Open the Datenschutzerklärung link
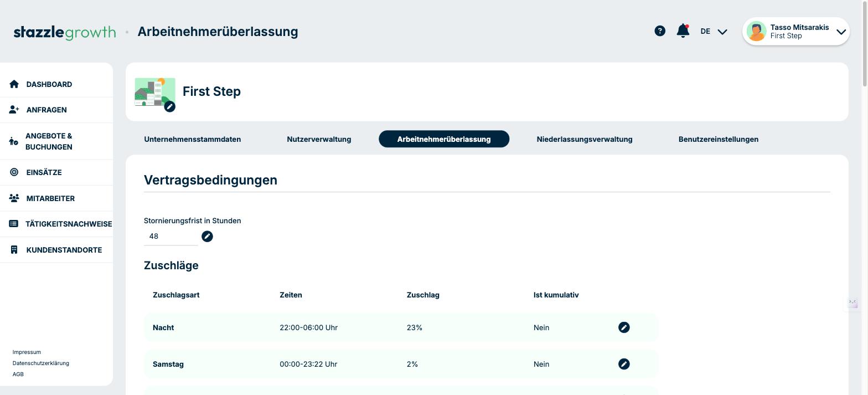The height and width of the screenshot is (395, 868). [41, 363]
